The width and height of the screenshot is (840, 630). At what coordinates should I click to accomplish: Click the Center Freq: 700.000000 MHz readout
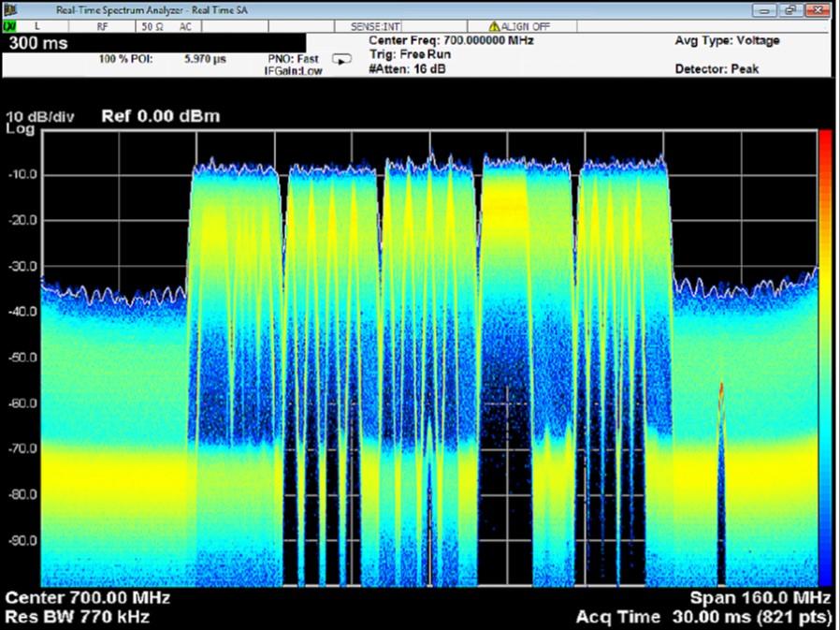(451, 41)
